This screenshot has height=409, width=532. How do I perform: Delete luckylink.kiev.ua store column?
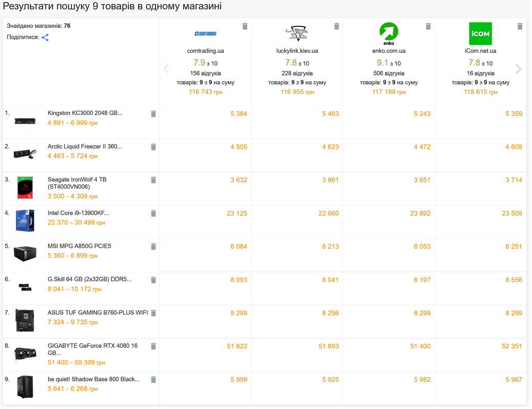(x=337, y=27)
